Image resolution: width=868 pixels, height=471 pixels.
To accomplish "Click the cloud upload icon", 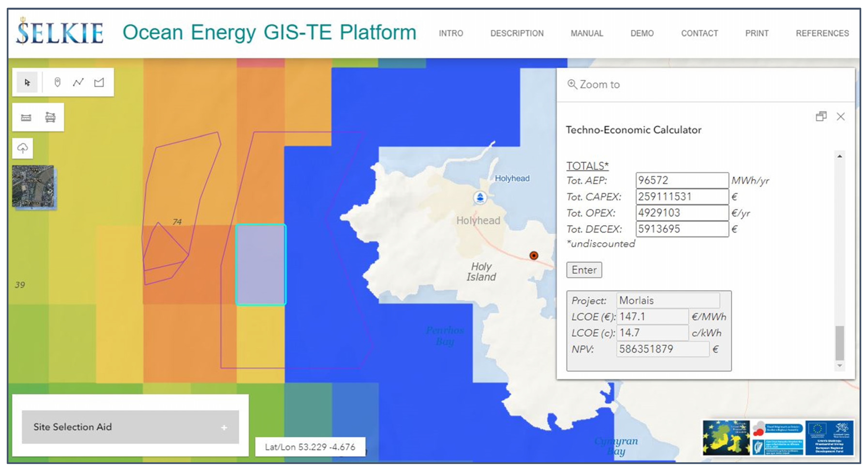I will click(22, 148).
